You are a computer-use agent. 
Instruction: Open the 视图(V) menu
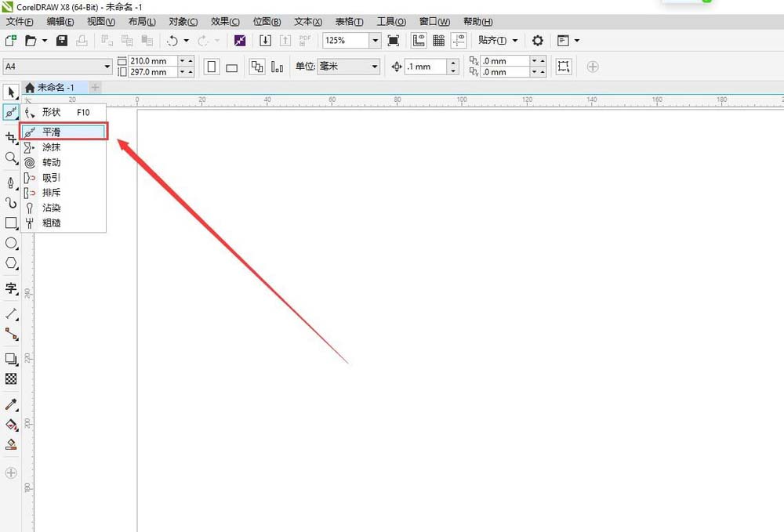pyautogui.click(x=101, y=21)
